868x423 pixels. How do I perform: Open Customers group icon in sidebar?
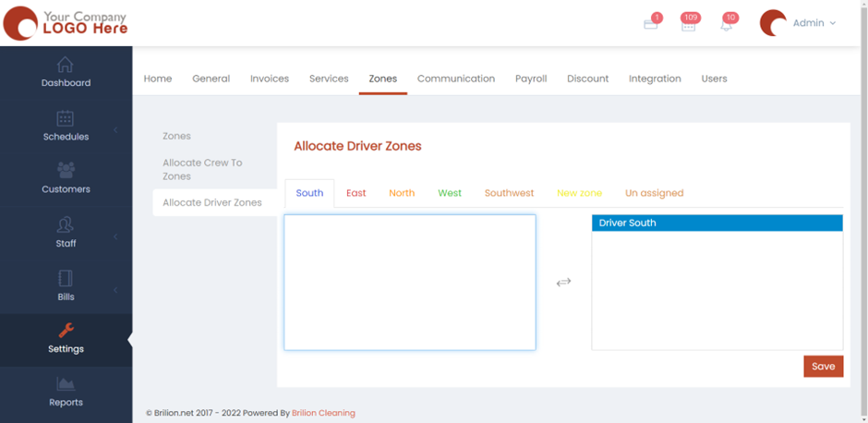coord(66,171)
